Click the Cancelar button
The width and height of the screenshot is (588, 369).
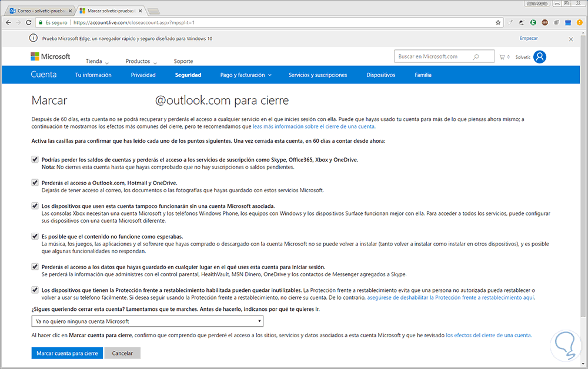coord(122,353)
